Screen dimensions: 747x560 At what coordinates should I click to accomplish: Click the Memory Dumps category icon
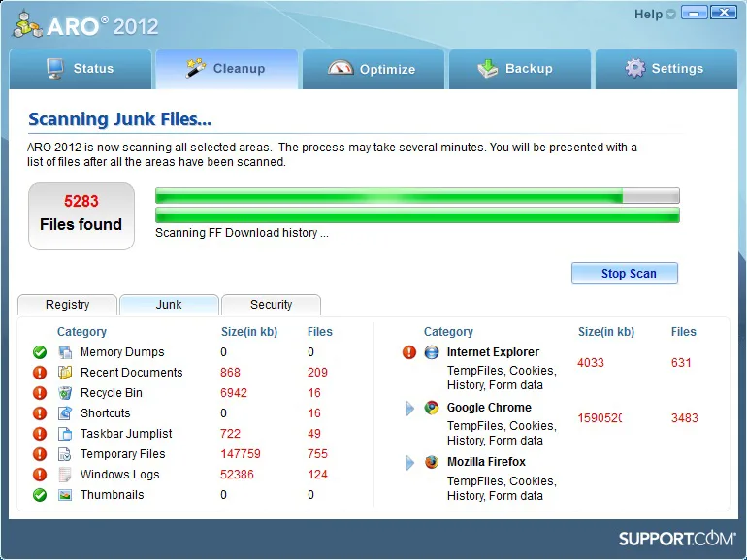[65, 352]
